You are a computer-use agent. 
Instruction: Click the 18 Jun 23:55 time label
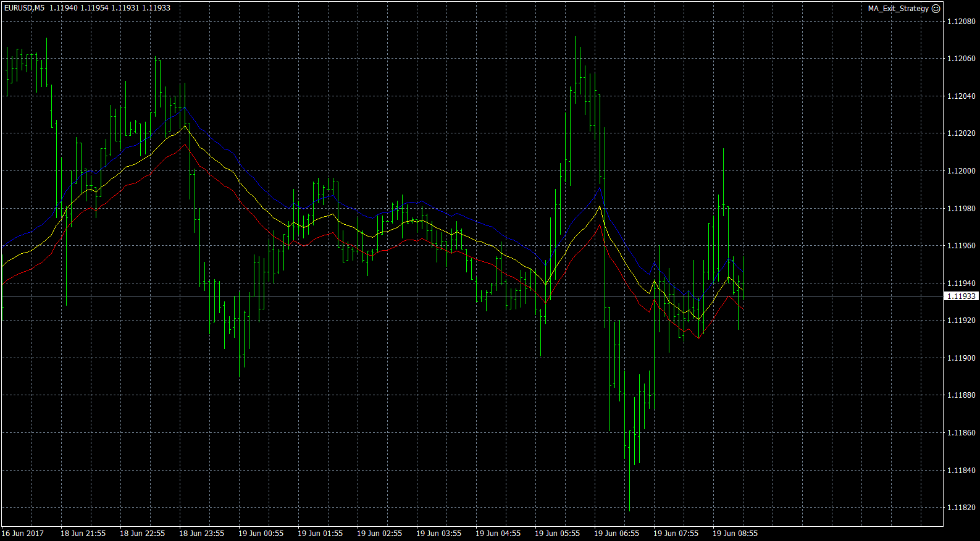coord(201,534)
